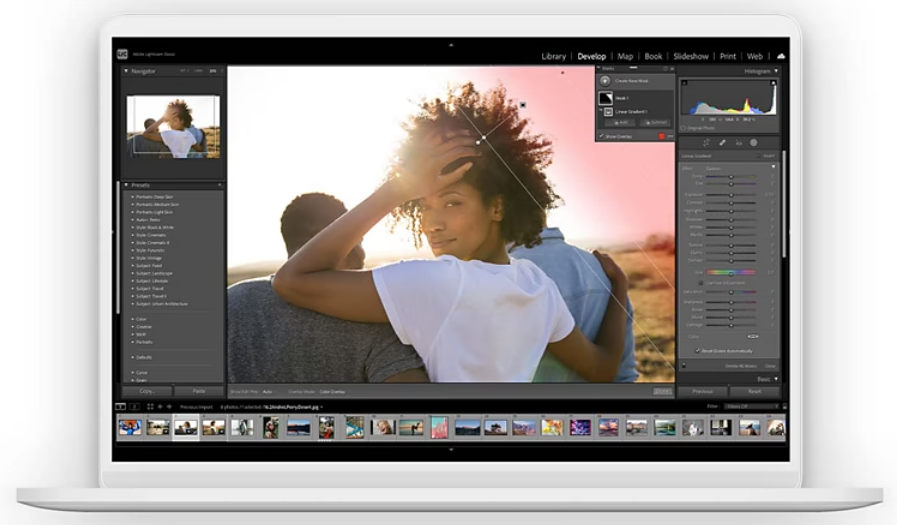897x525 pixels.
Task: Open the Slideshow module
Action: (690, 57)
